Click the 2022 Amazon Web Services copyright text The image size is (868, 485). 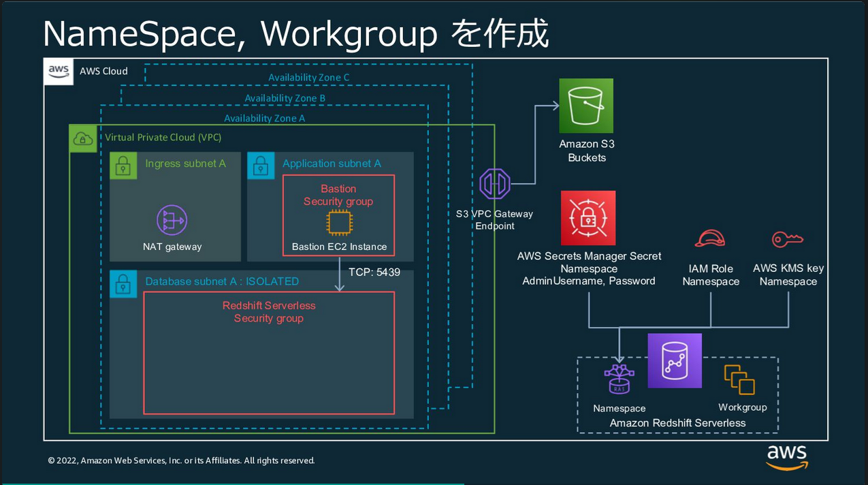[181, 460]
